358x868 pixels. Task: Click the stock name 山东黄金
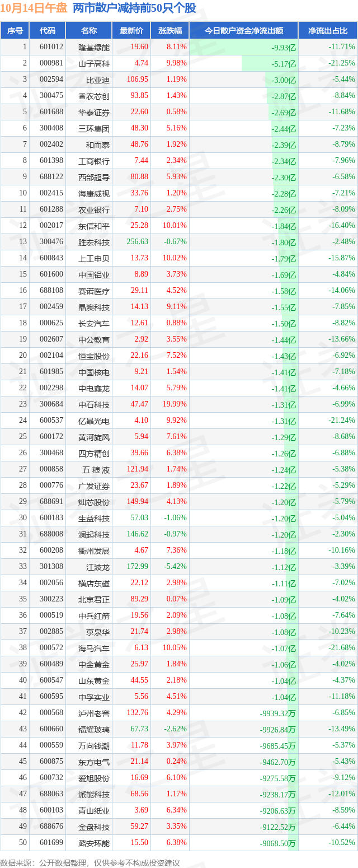tap(94, 680)
